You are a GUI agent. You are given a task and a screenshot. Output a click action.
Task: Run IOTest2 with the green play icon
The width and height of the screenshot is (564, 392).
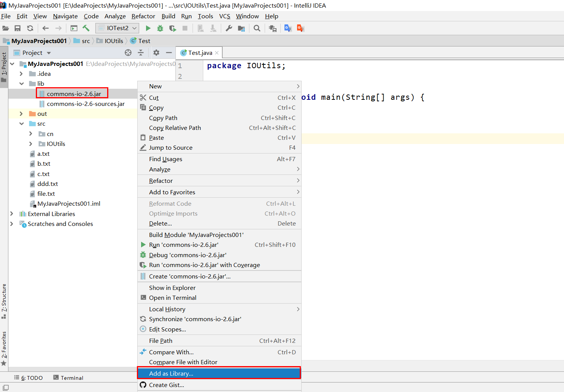point(148,28)
